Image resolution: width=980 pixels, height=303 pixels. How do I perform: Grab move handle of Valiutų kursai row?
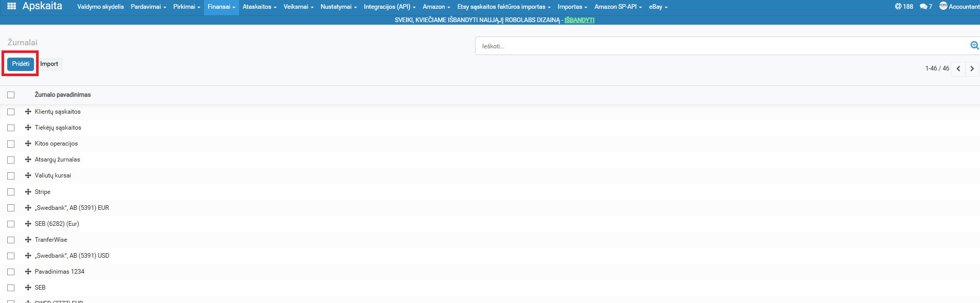(x=28, y=175)
